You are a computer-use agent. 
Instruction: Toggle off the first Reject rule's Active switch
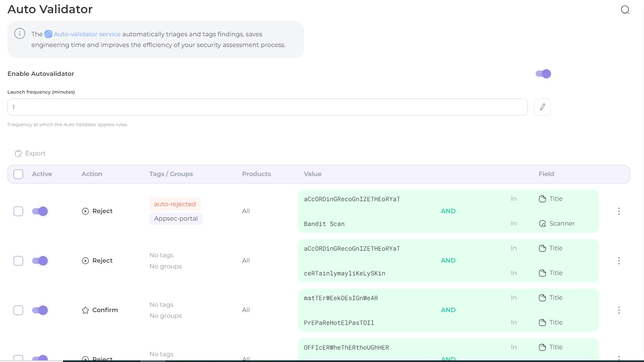point(40,211)
